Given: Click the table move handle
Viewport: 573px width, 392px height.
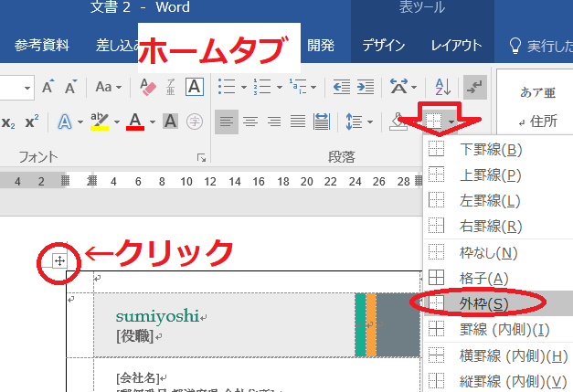Looking at the screenshot, I should [x=59, y=261].
